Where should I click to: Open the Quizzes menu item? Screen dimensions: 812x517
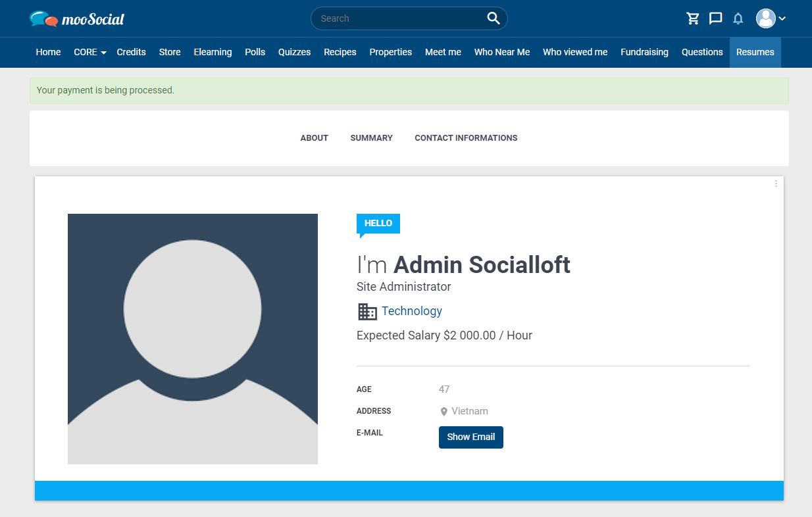point(294,52)
